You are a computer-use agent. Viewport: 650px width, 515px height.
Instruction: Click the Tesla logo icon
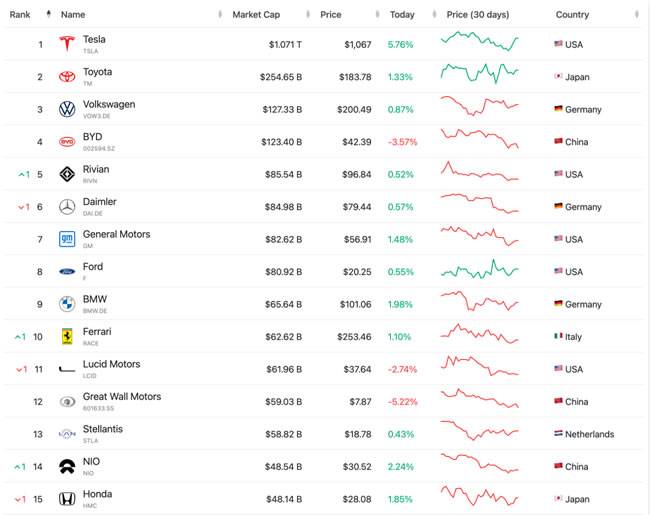(x=67, y=44)
